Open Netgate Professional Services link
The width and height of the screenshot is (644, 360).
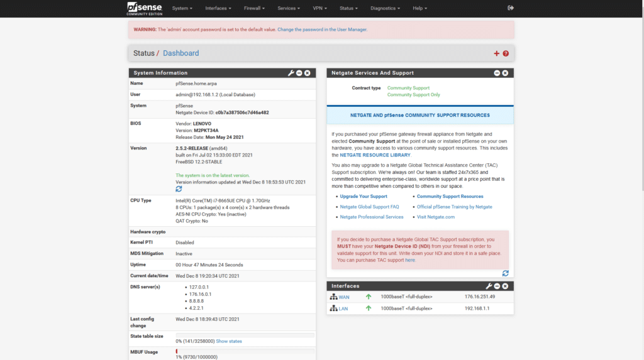point(371,217)
